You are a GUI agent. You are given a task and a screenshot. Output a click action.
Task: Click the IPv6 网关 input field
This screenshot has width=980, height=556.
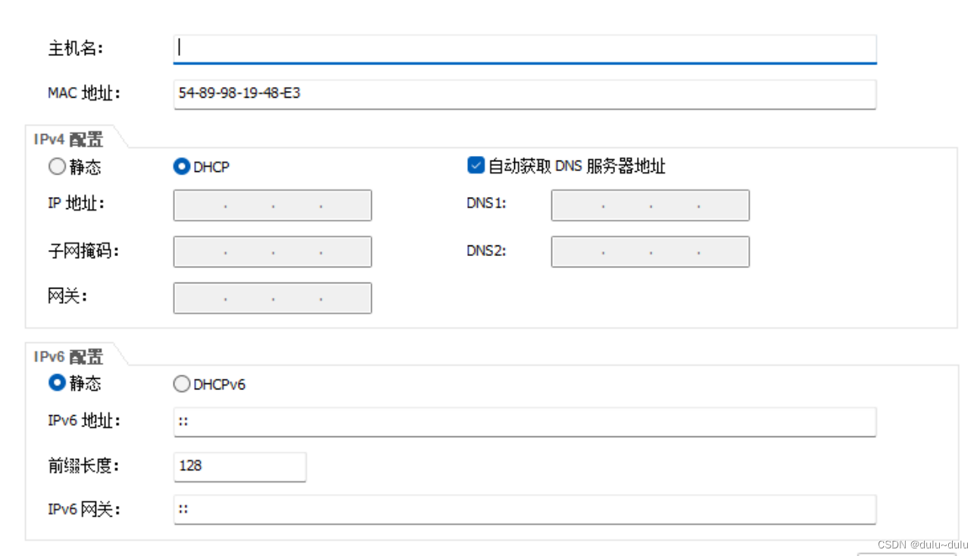[524, 509]
